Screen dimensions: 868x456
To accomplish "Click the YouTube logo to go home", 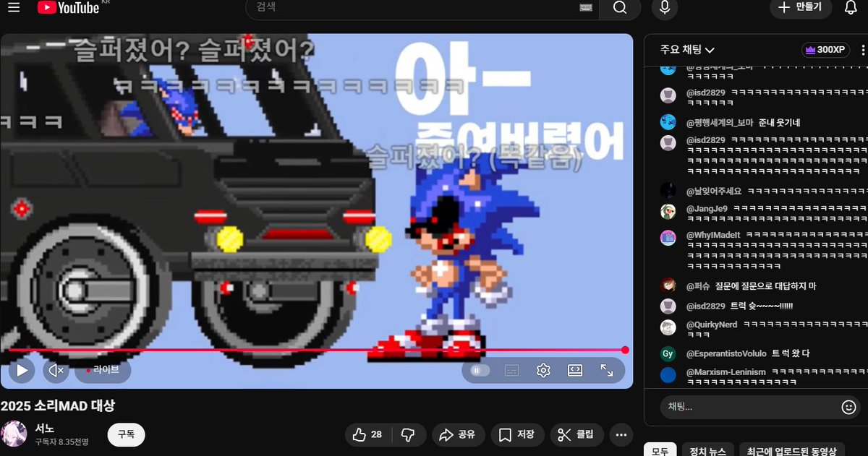I will (x=69, y=9).
